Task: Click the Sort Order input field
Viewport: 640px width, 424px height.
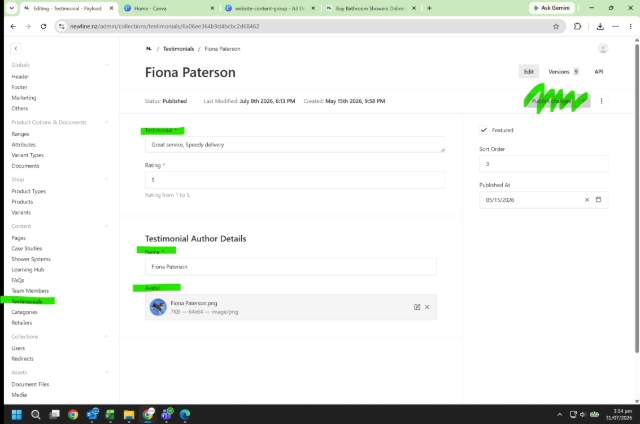Action: 544,164
